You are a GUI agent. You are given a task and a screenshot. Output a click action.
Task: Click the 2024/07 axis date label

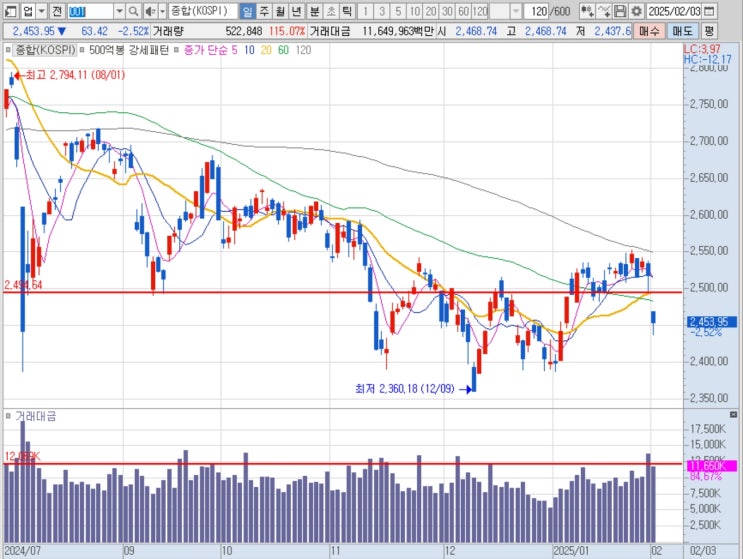click(22, 551)
